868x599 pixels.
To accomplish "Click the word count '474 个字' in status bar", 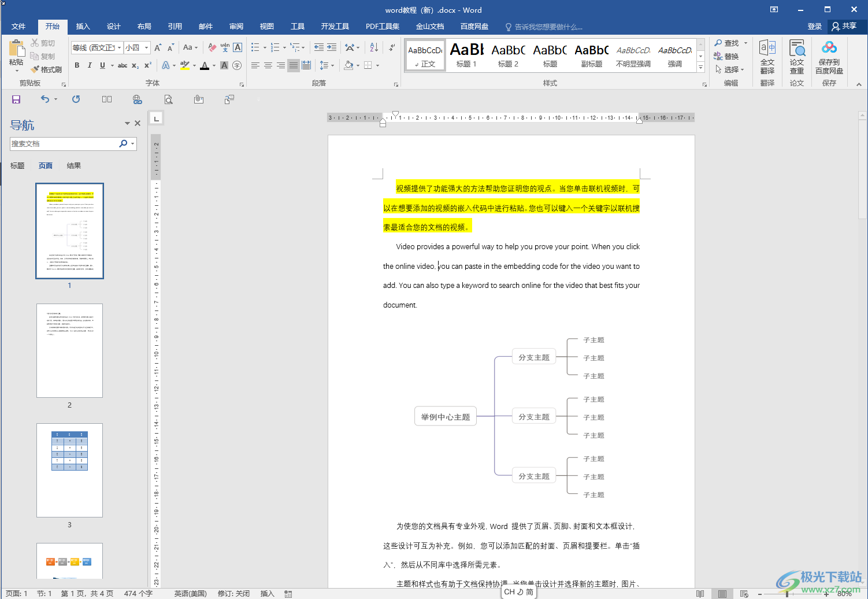I will click(138, 594).
